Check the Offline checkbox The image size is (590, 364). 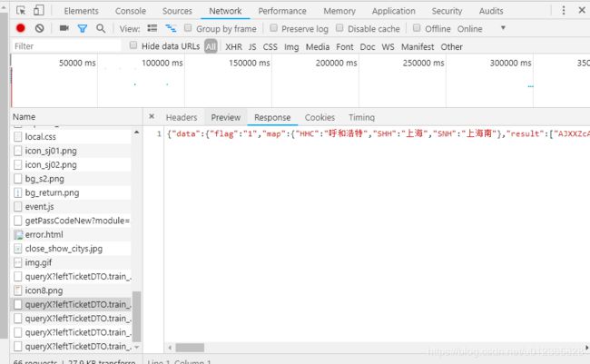(417, 28)
